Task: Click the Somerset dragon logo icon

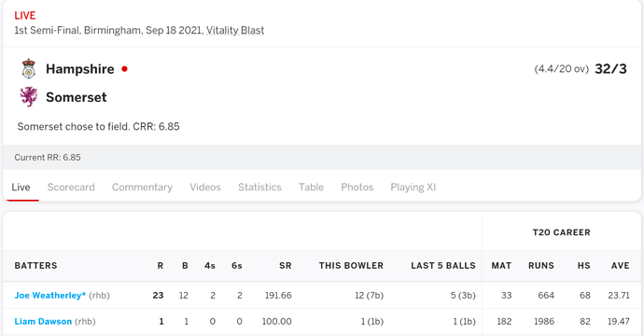Action: pos(28,97)
